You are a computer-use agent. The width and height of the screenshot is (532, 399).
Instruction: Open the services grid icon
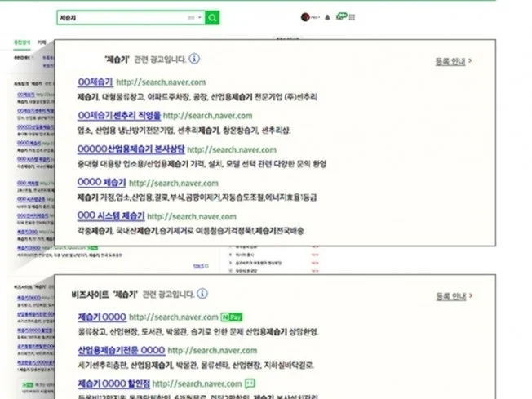click(x=352, y=17)
